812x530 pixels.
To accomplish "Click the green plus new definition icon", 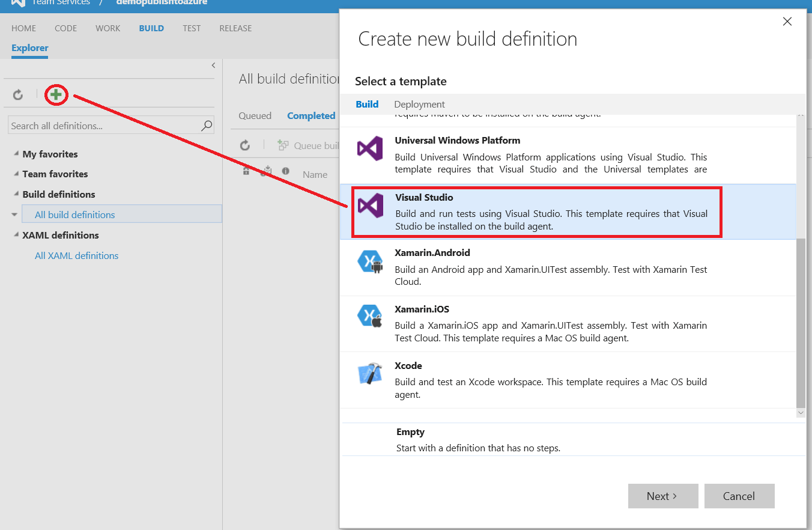I will coord(56,94).
